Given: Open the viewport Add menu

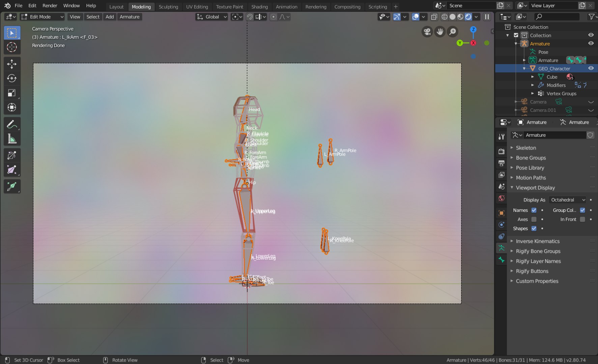Looking at the screenshot, I should (110, 17).
